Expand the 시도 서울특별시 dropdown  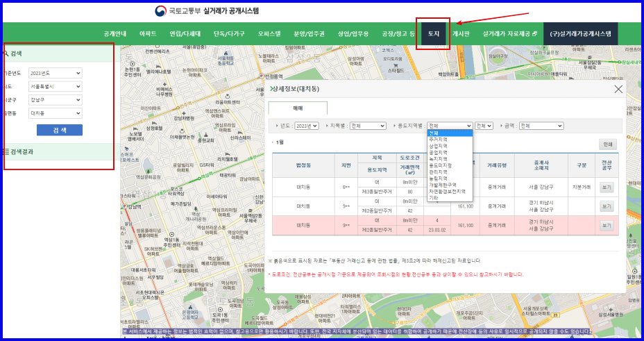coord(56,86)
